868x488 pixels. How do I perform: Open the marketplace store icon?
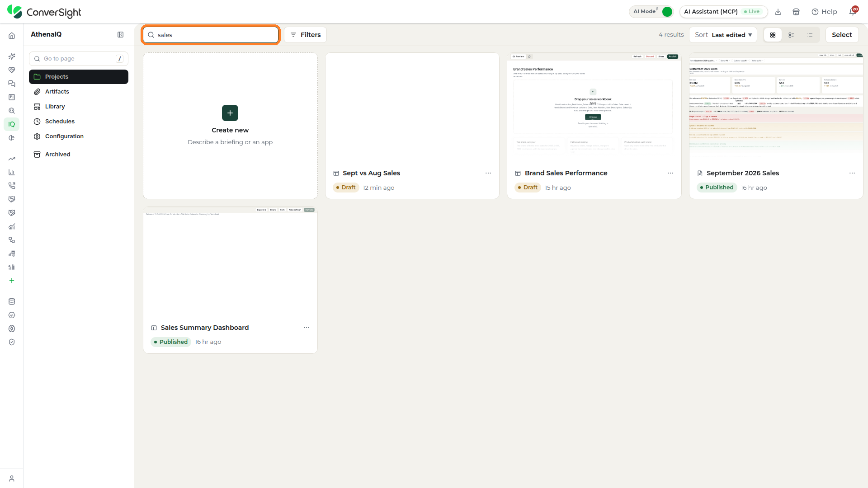pos(796,12)
